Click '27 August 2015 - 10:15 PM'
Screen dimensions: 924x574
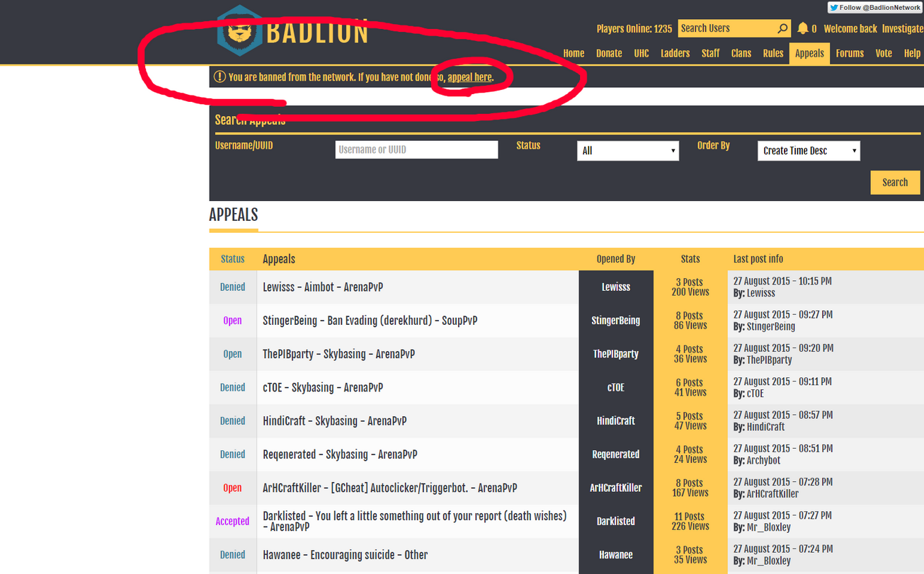pos(782,282)
